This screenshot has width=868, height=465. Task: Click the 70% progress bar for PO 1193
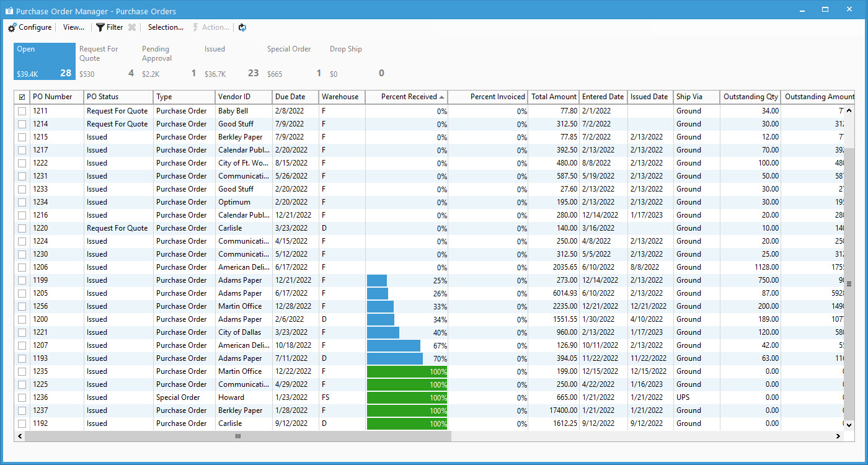pyautogui.click(x=395, y=358)
